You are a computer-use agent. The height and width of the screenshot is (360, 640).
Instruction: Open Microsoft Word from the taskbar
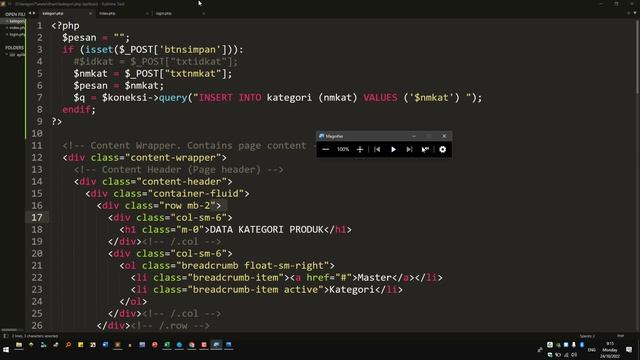click(x=105, y=345)
